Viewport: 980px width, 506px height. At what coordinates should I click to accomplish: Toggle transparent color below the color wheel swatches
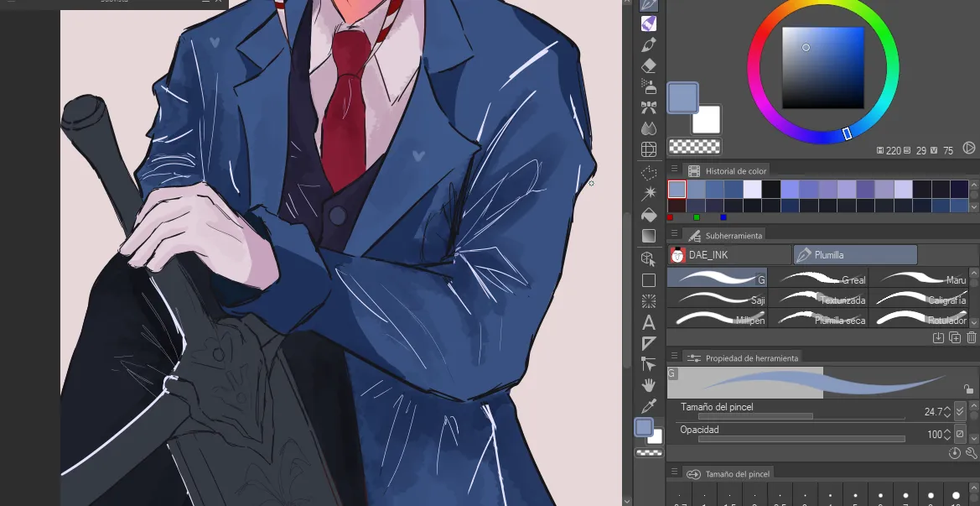[694, 146]
